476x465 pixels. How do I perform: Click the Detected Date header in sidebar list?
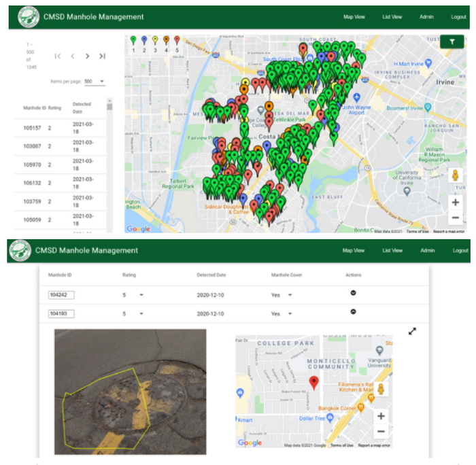[82, 107]
